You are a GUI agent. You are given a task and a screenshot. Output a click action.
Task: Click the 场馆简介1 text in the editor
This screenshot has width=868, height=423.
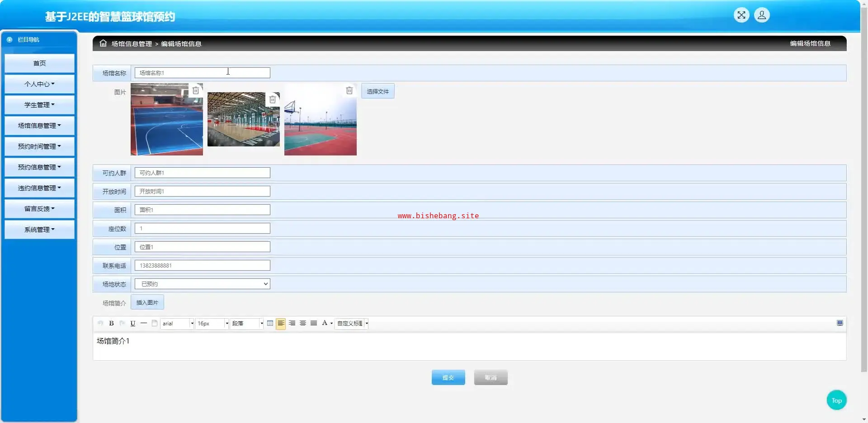coord(113,341)
